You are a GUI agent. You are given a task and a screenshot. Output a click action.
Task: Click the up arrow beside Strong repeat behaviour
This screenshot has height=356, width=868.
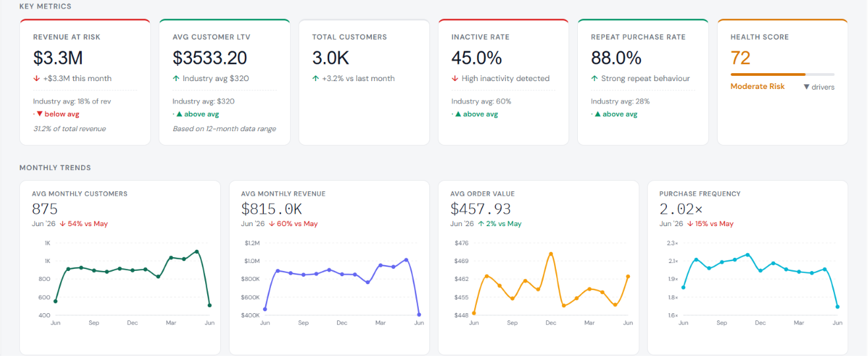(594, 78)
